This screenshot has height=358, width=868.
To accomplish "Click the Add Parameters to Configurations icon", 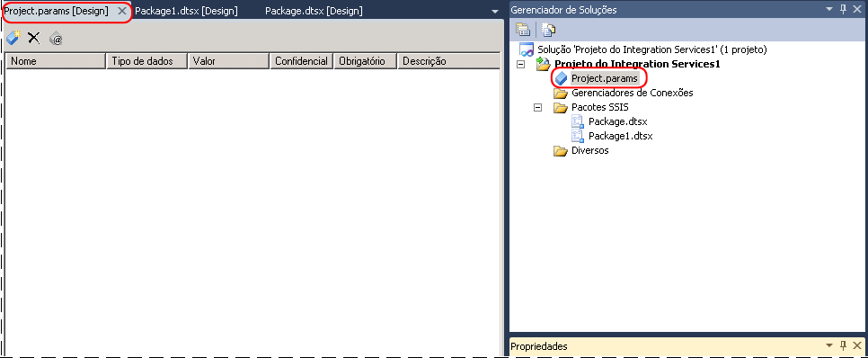I will 56,39.
